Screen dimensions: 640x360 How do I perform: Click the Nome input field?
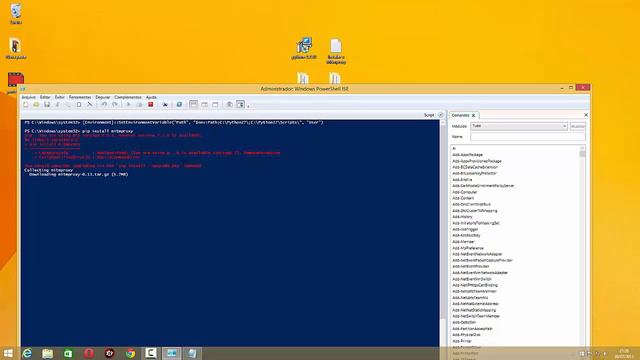[x=528, y=136]
